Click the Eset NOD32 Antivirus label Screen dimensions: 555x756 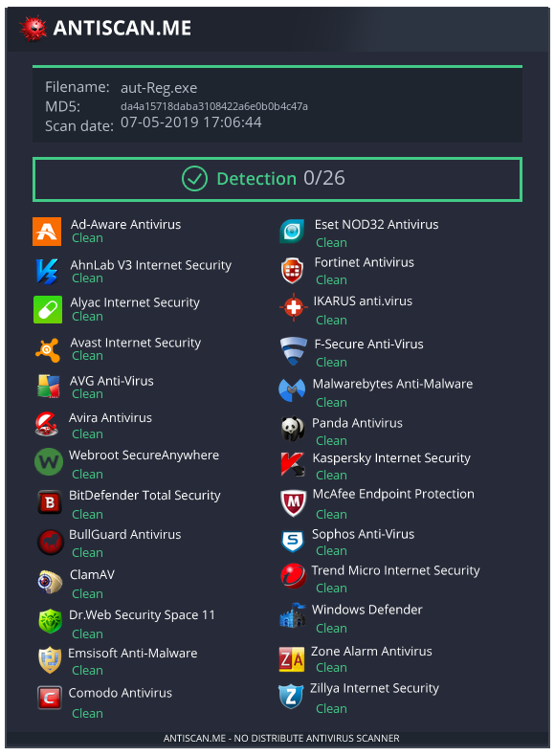pos(377,224)
